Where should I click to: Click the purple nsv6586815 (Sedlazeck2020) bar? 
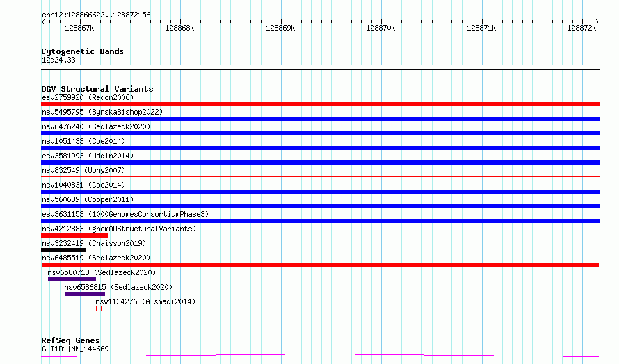pos(85,294)
